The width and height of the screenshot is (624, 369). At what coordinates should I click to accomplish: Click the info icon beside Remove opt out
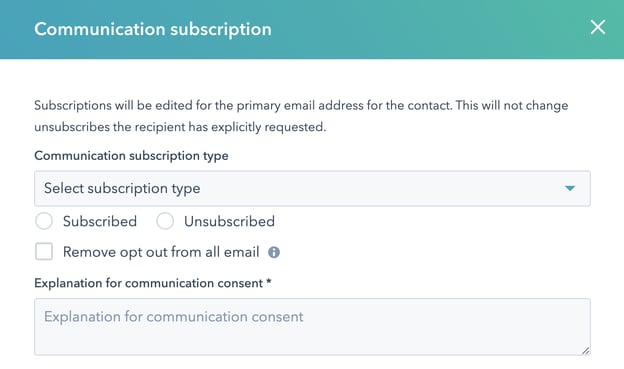(274, 252)
